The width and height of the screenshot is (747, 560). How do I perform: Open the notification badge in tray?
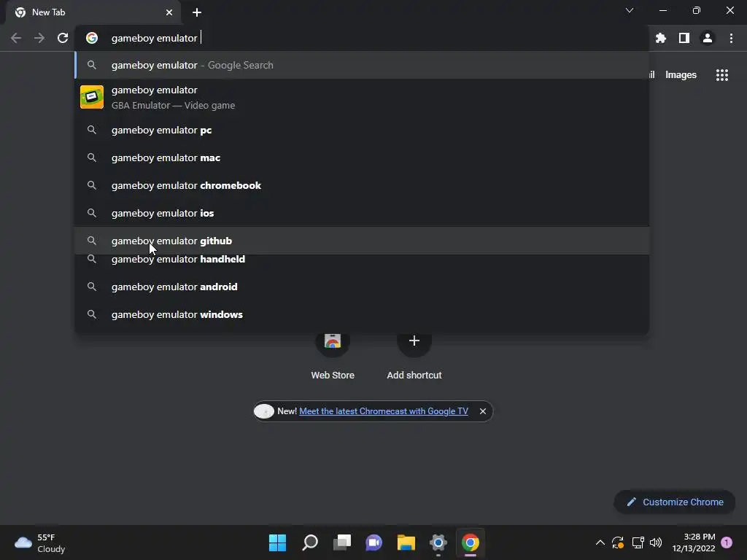[x=727, y=542]
